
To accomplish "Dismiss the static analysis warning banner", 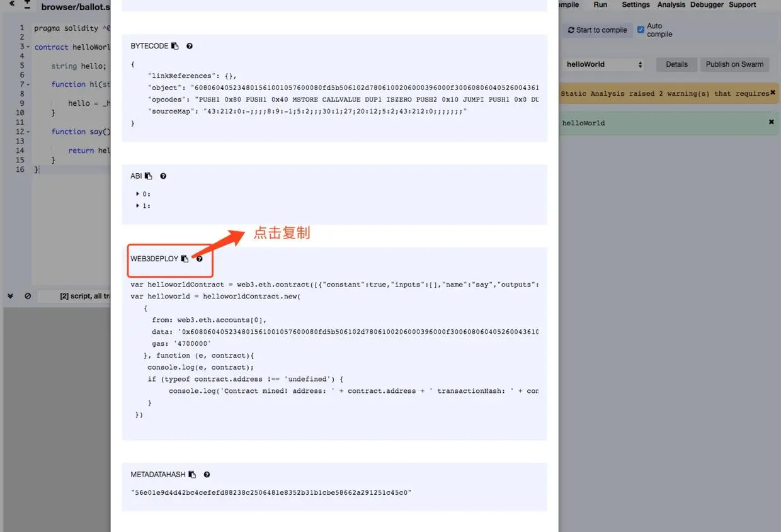I will 773,92.
